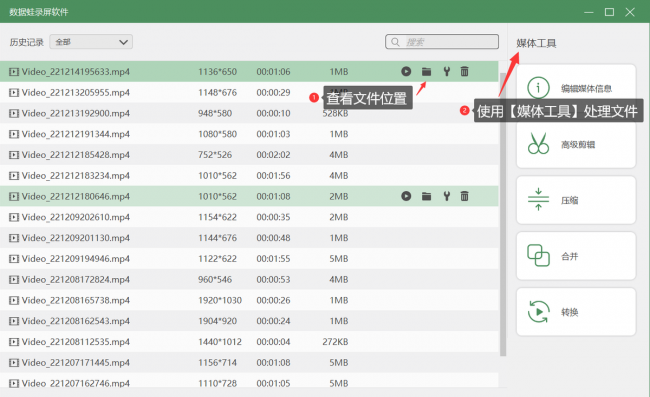Click the 历史记录 label
This screenshot has width=650, height=397.
click(27, 42)
